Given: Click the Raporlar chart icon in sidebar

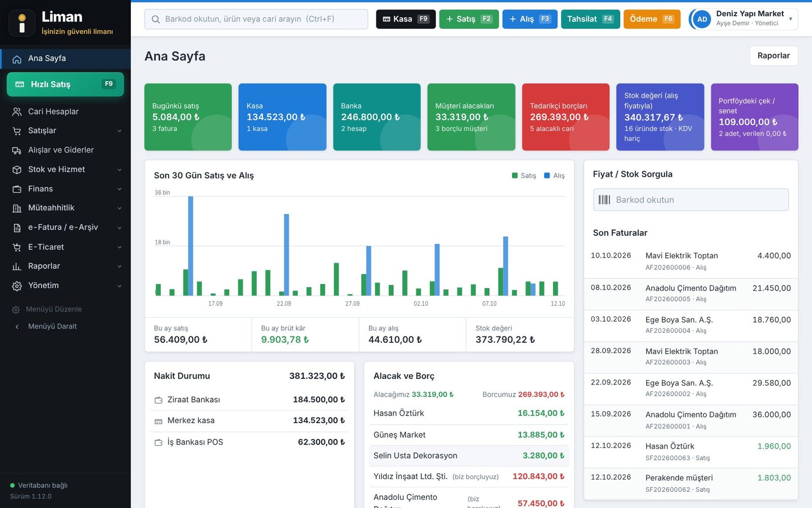Looking at the screenshot, I should tap(17, 266).
